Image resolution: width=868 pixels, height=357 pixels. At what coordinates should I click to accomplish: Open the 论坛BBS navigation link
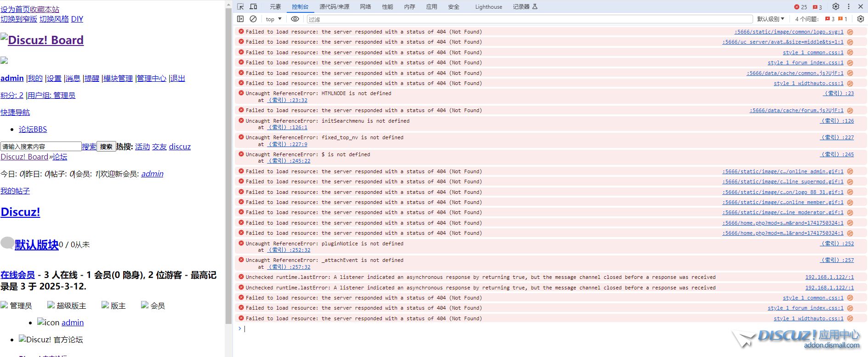[33, 129]
